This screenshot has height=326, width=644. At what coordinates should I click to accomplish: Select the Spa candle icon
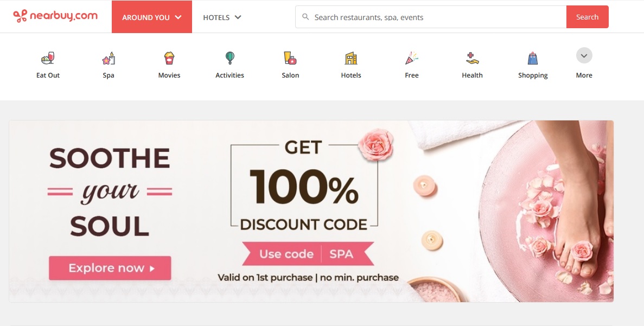pos(109,58)
